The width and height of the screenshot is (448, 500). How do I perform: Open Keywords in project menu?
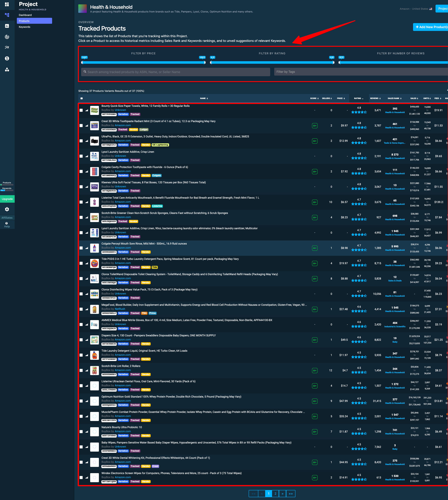(24, 27)
